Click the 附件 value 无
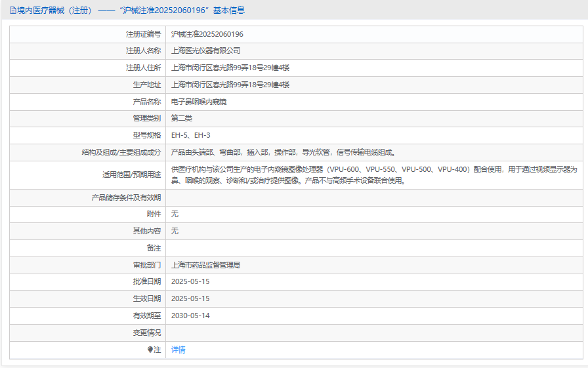 (x=175, y=214)
